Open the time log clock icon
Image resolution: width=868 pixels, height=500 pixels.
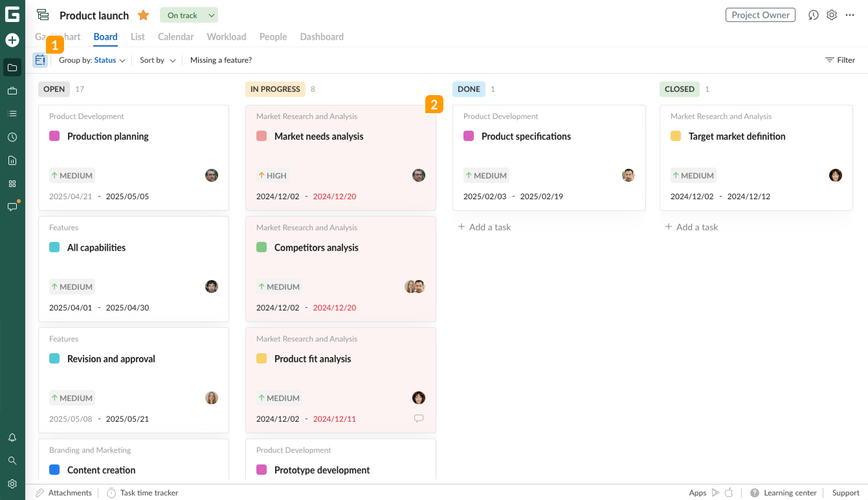point(12,137)
